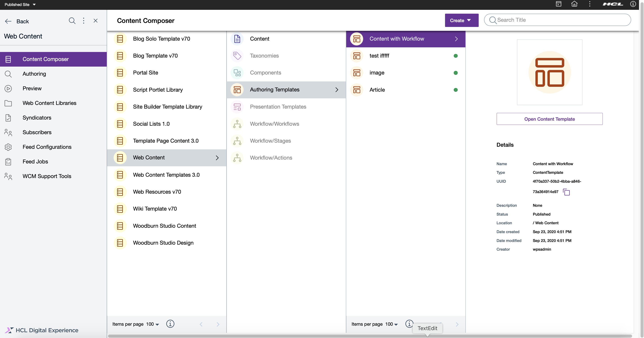Select Script Portlet Library
Image resolution: width=644 pixels, height=338 pixels.
pyautogui.click(x=167, y=90)
